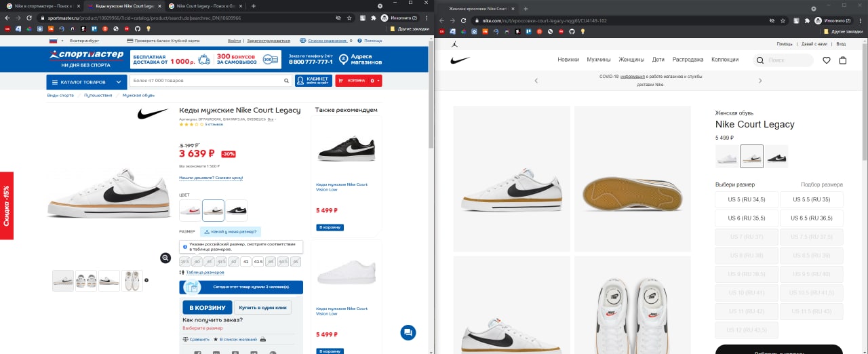Open Адреса магазинов store locator

click(x=361, y=60)
